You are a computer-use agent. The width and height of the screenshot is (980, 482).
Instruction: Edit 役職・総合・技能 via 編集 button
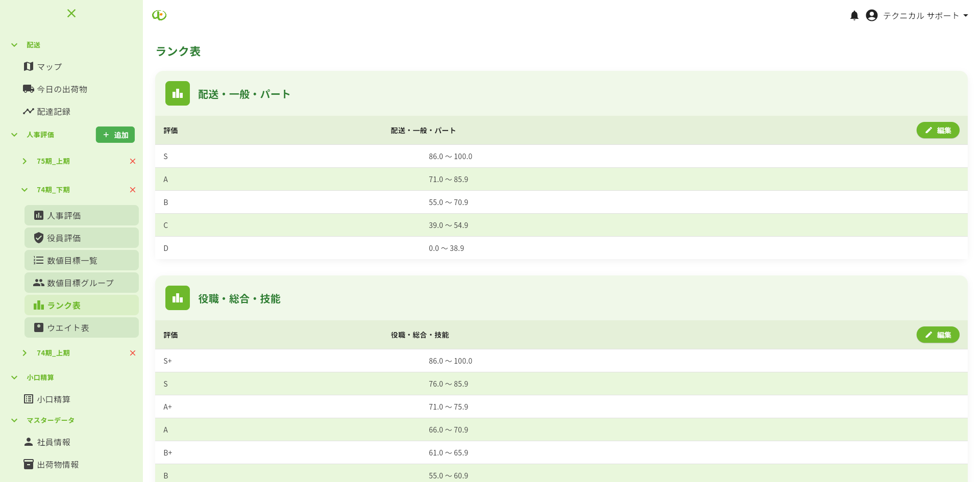pyautogui.click(x=938, y=335)
